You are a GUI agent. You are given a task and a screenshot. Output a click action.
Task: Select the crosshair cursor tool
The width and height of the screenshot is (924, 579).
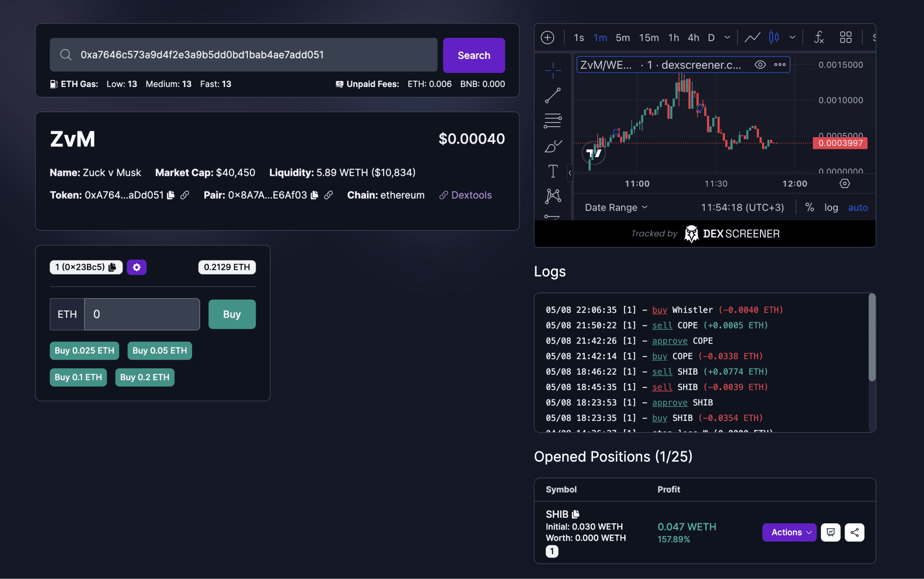(x=553, y=70)
